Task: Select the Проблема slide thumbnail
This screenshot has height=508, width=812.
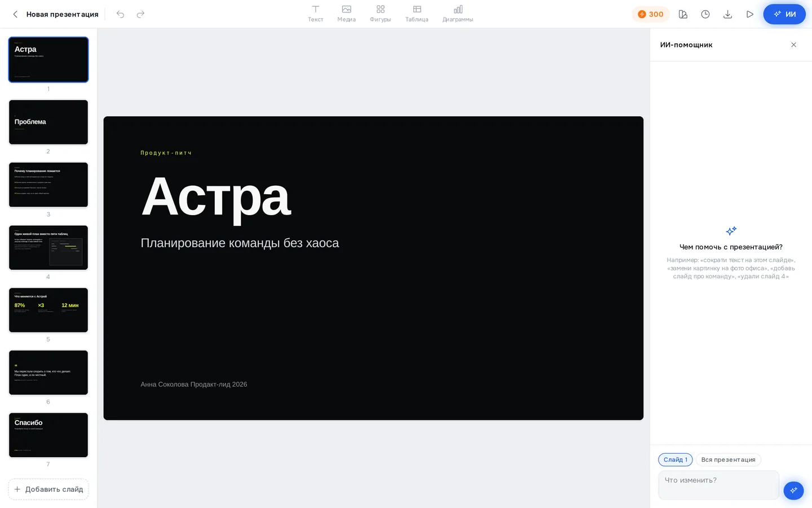Action: point(48,122)
